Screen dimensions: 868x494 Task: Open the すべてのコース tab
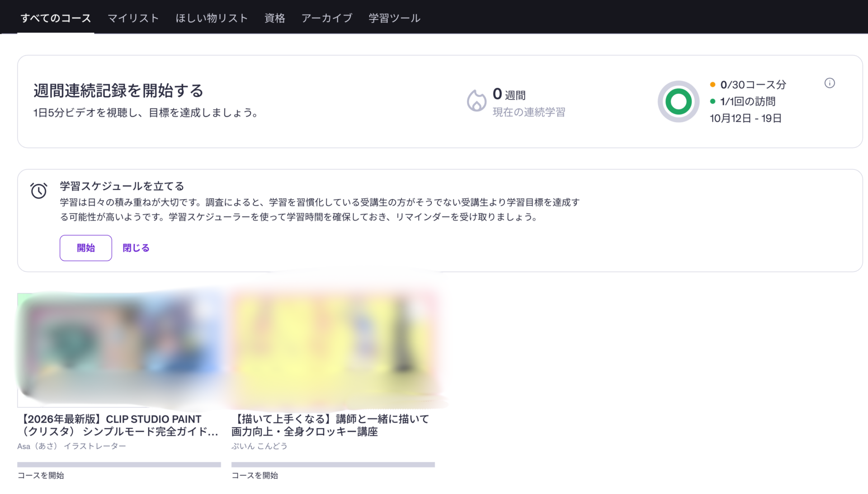(56, 18)
